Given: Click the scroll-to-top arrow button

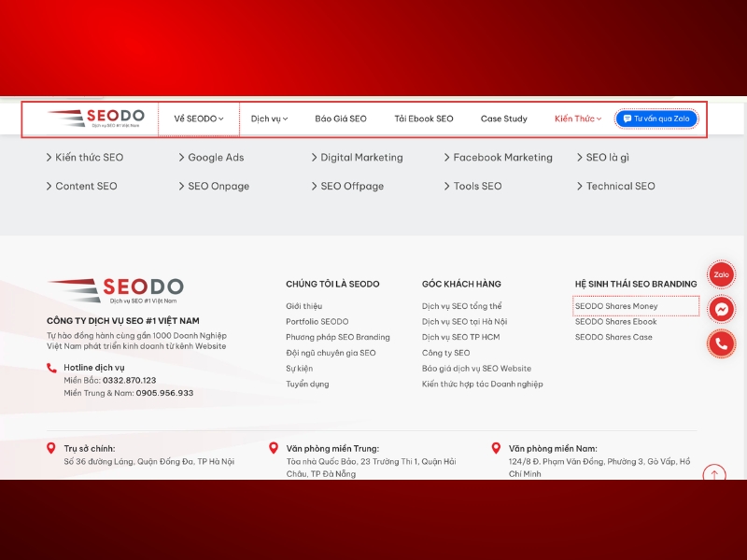Looking at the screenshot, I should (714, 474).
